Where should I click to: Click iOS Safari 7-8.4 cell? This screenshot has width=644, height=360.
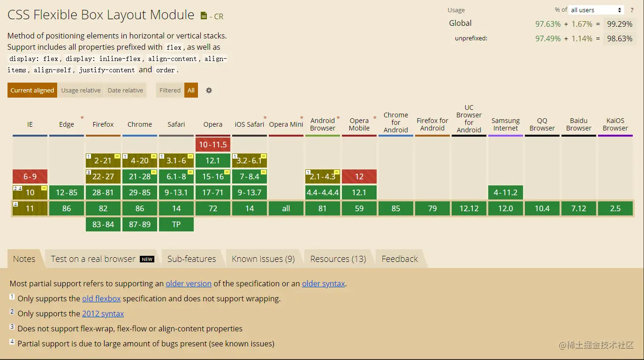pos(250,176)
